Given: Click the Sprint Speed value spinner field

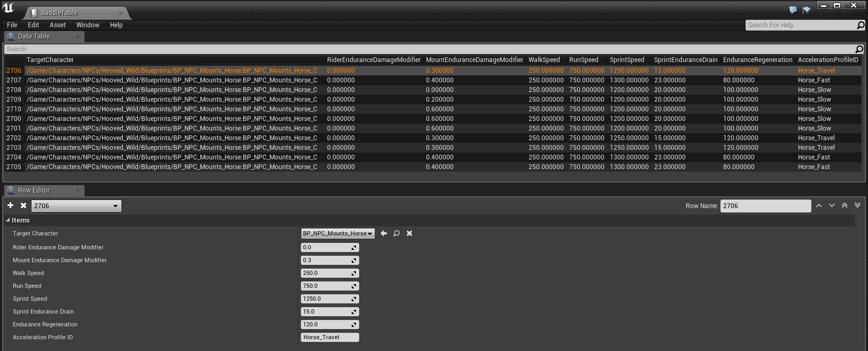Looking at the screenshot, I should tap(326, 299).
